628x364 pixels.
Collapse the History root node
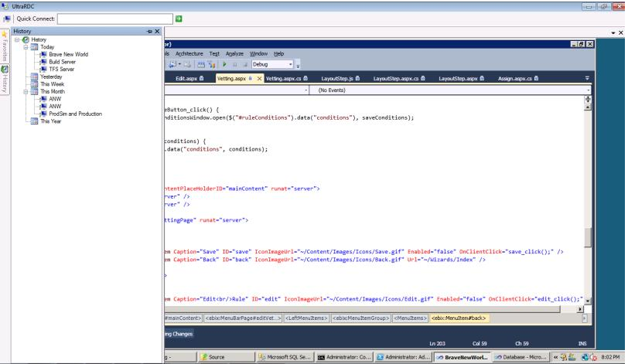(17, 39)
